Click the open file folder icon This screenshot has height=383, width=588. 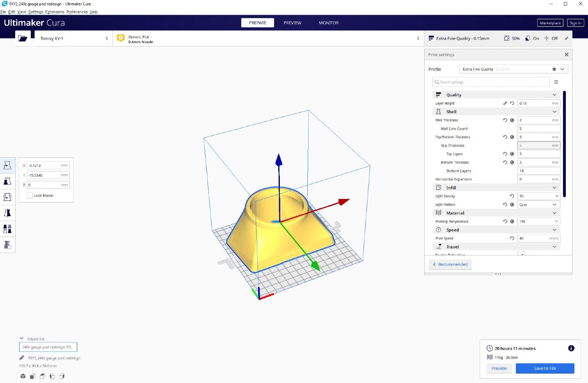click(x=23, y=38)
